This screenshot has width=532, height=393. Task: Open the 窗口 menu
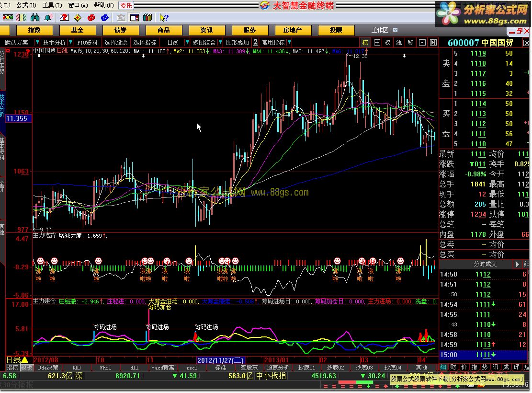[x=78, y=5]
